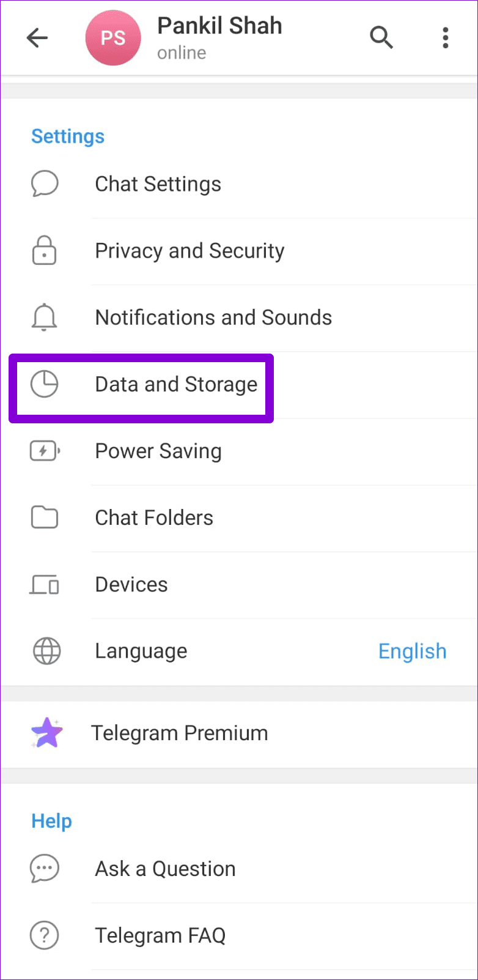Click the pie chart icon for Data and Storage
Screen dimensions: 478x980
point(44,384)
